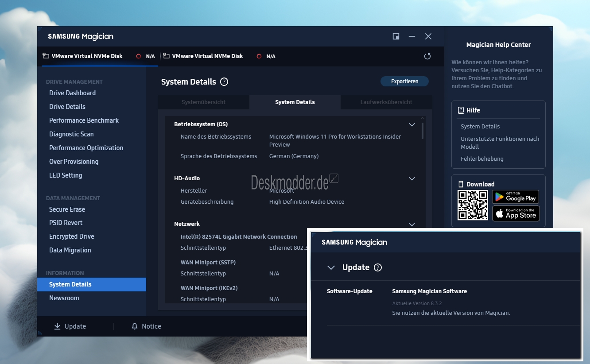Open the App Store badge
The height and width of the screenshot is (364, 590).
516,213
